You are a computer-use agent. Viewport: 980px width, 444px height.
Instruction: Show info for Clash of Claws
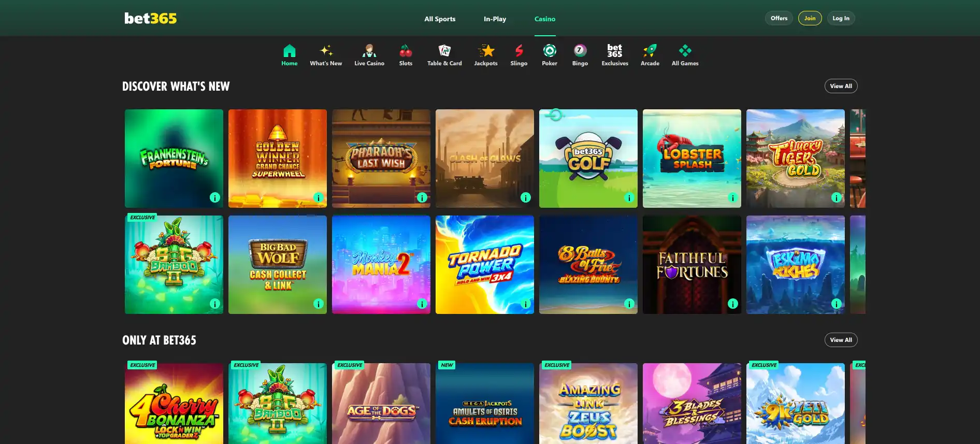pos(526,197)
